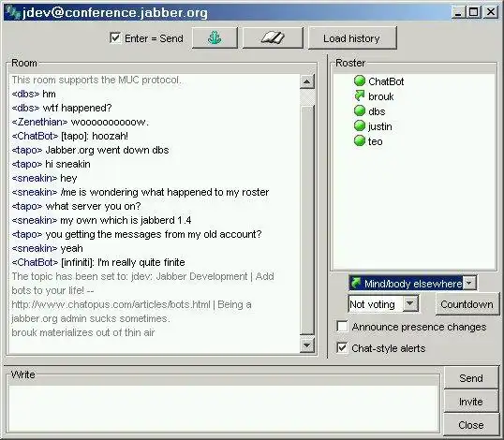This screenshot has height=440, width=504.
Task: Click the Invite button
Action: click(471, 402)
